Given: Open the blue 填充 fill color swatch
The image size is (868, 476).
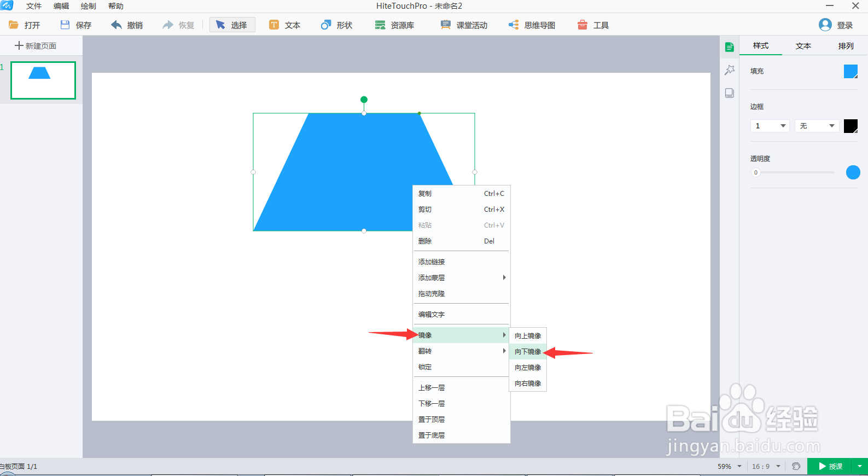Looking at the screenshot, I should (850, 71).
